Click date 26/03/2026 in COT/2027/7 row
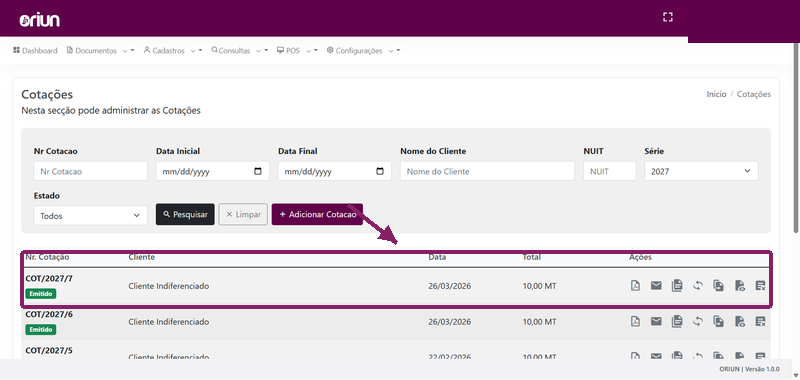The image size is (800, 380). point(449,286)
